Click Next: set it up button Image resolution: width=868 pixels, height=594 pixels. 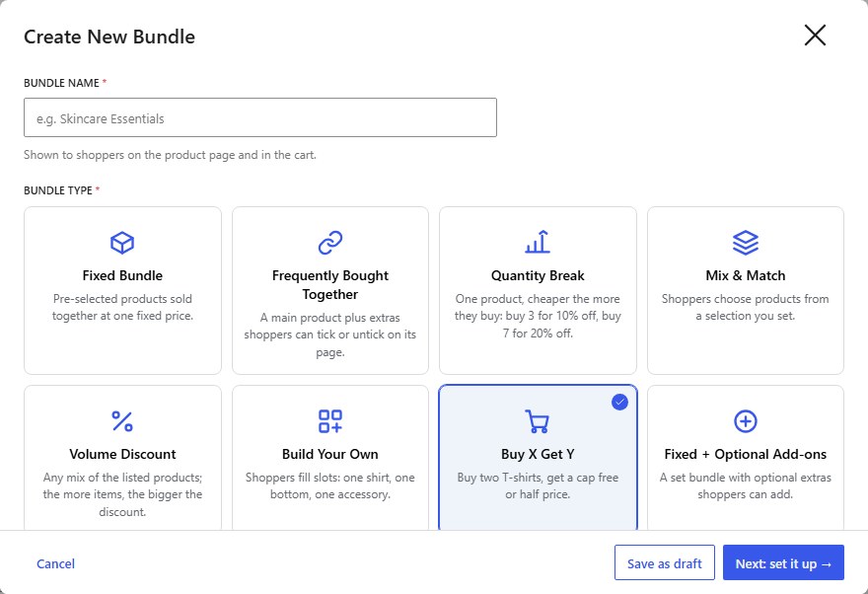point(783,563)
